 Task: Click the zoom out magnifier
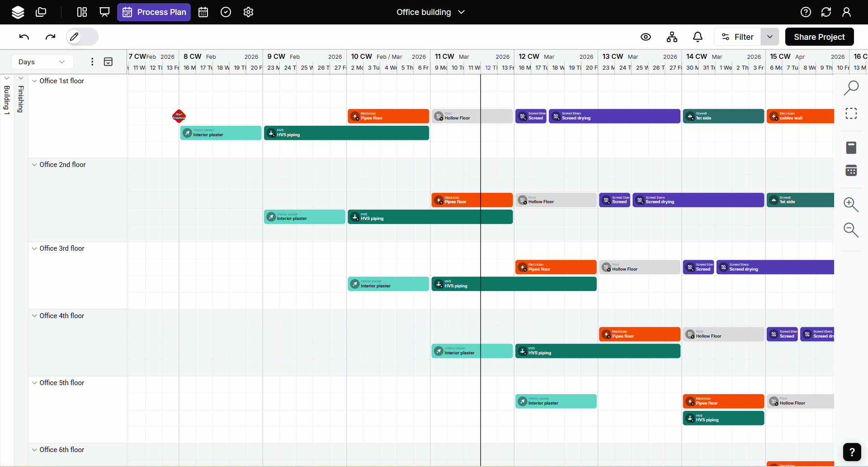point(851,230)
